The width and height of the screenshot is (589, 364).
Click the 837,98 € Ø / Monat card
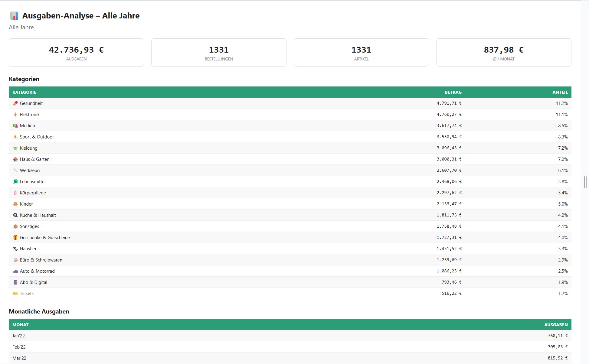click(x=504, y=52)
